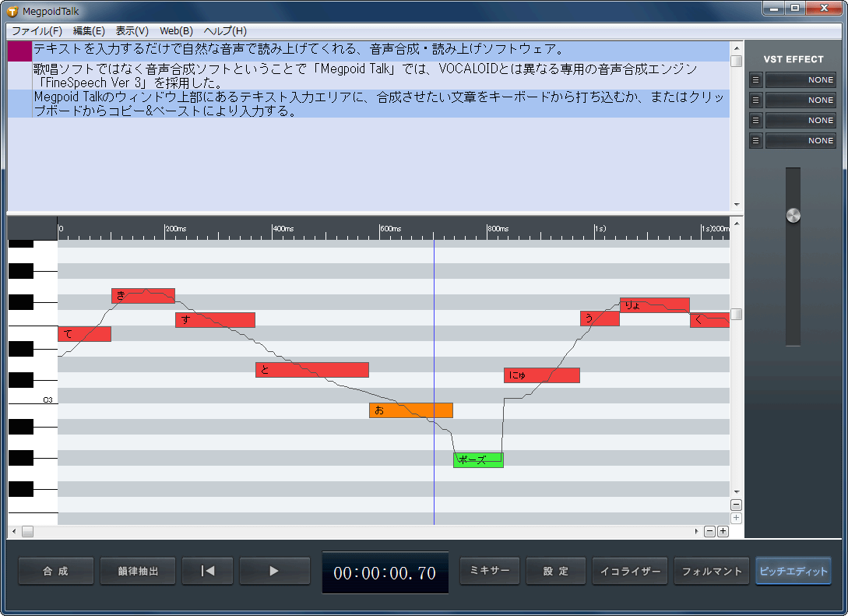The image size is (848, 616).
Task: Open the 編集(E) menu
Action: (89, 31)
